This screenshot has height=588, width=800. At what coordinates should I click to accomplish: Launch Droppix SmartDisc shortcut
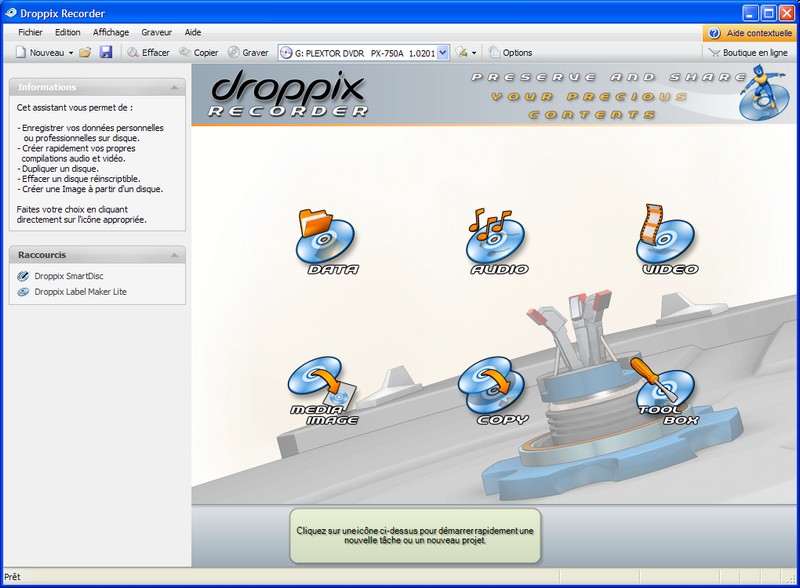[69, 276]
